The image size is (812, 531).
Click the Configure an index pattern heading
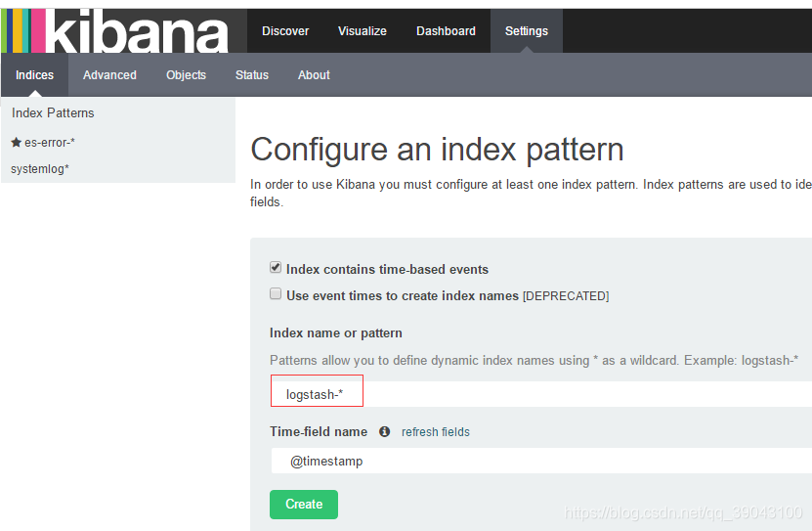[x=437, y=150]
